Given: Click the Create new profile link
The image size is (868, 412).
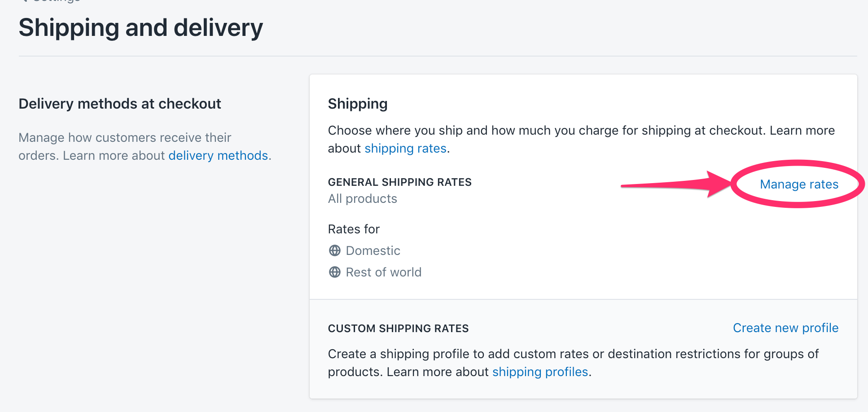Looking at the screenshot, I should click(785, 328).
